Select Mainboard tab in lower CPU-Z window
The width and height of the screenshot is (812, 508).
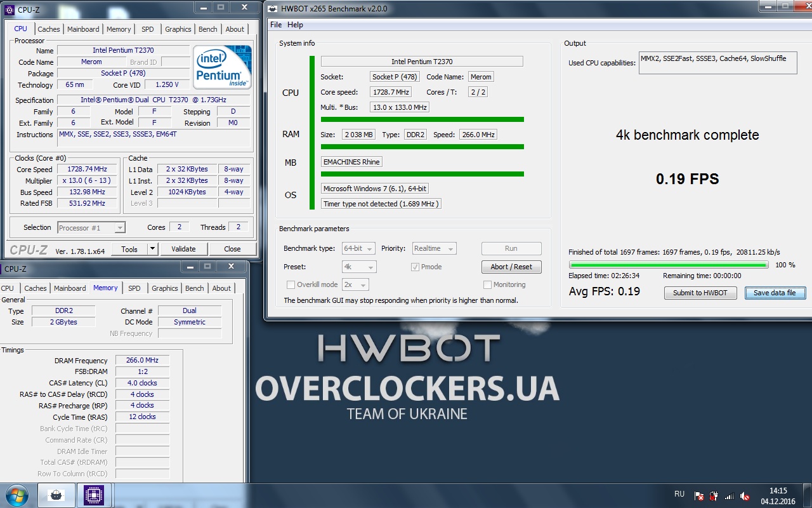tap(70, 288)
